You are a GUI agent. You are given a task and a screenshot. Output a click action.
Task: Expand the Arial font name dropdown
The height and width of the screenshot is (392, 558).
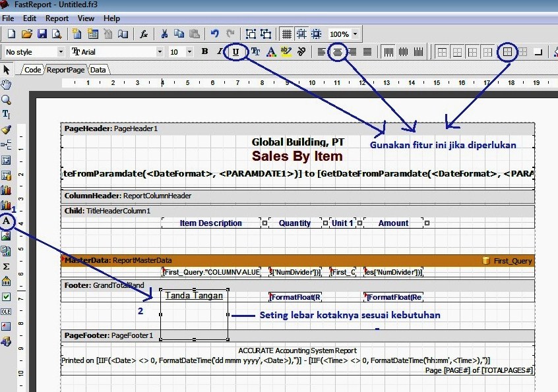(x=160, y=52)
